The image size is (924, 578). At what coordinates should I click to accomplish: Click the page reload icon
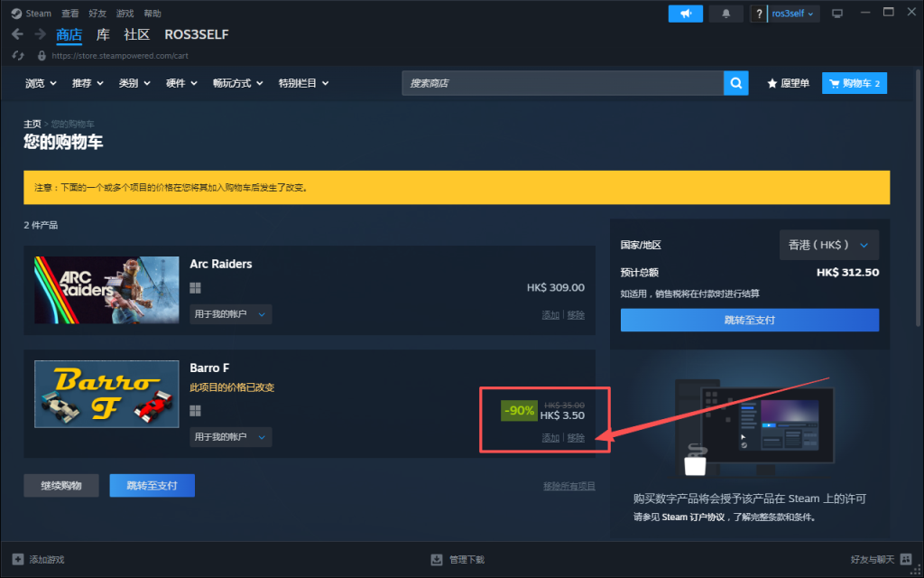[17, 55]
